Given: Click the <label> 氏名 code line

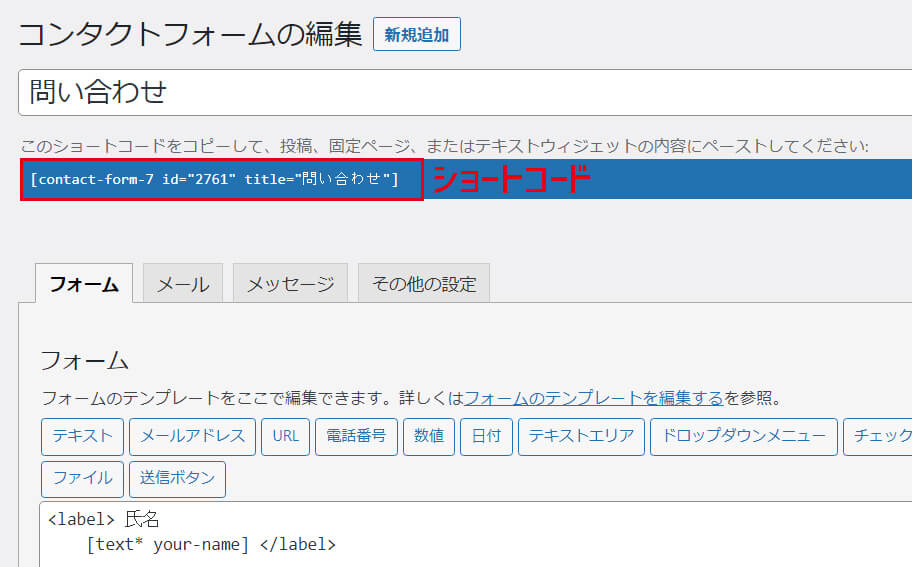Looking at the screenshot, I should coord(104,519).
